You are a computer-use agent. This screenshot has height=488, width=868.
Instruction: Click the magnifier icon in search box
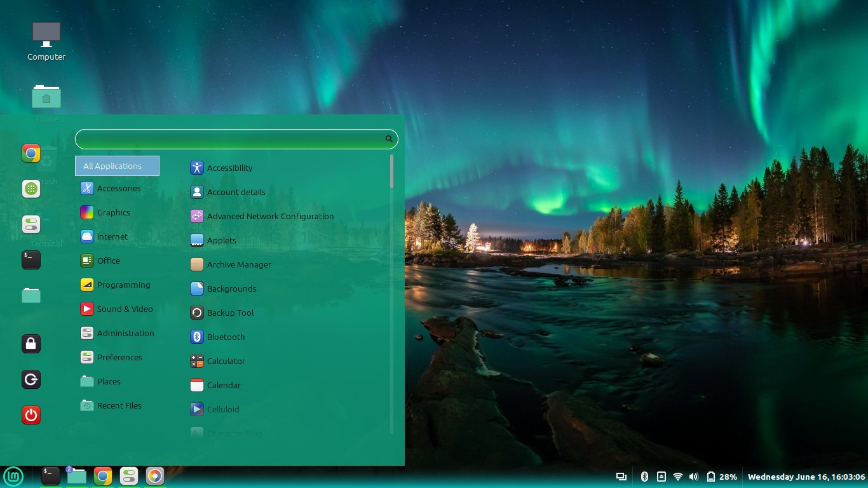tap(389, 139)
